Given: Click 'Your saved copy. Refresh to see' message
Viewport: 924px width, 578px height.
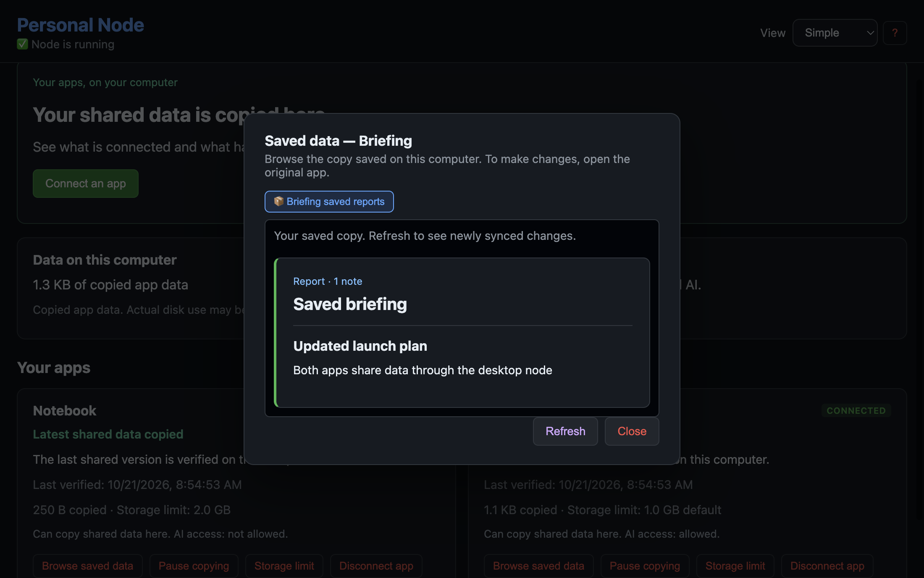Looking at the screenshot, I should pos(425,236).
